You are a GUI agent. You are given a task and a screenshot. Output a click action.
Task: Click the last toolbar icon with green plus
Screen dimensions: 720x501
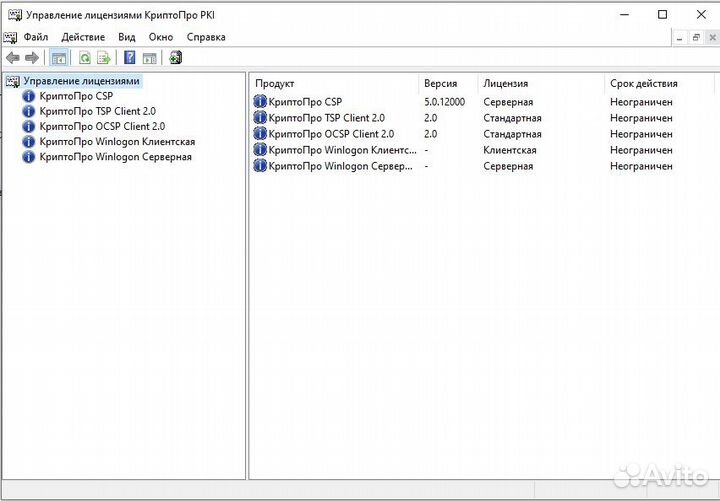click(x=176, y=58)
